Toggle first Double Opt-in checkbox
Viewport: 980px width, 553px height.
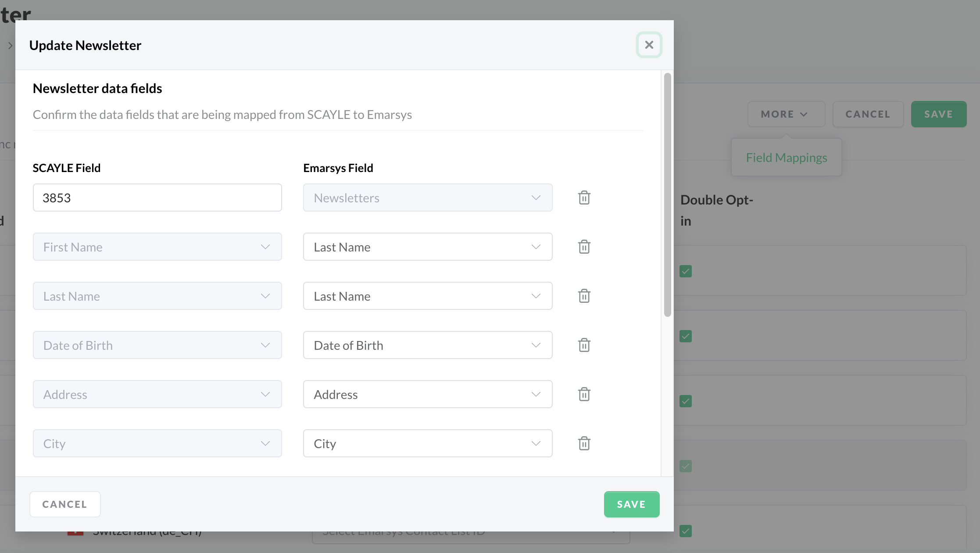[685, 271]
